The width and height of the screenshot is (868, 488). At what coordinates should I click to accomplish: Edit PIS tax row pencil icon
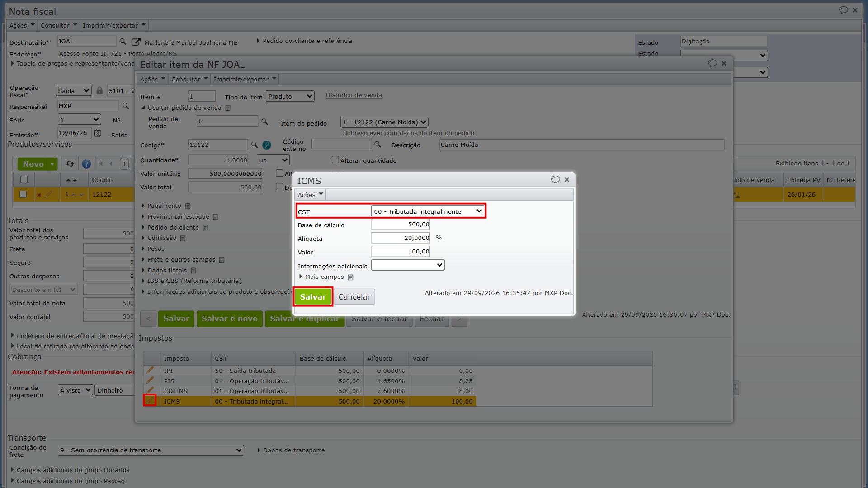pos(150,380)
